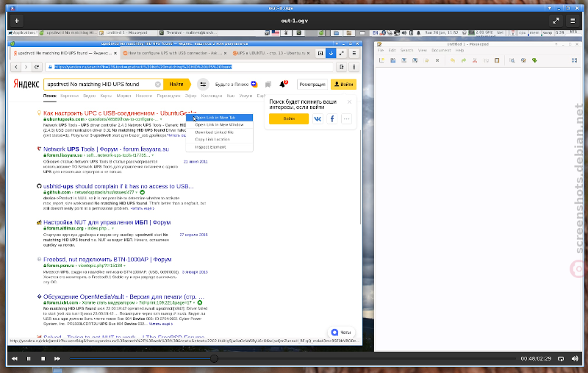This screenshot has height=373, width=588.
Task: Click the new tab icon in browser tab bar
Action: pyautogui.click(x=320, y=53)
